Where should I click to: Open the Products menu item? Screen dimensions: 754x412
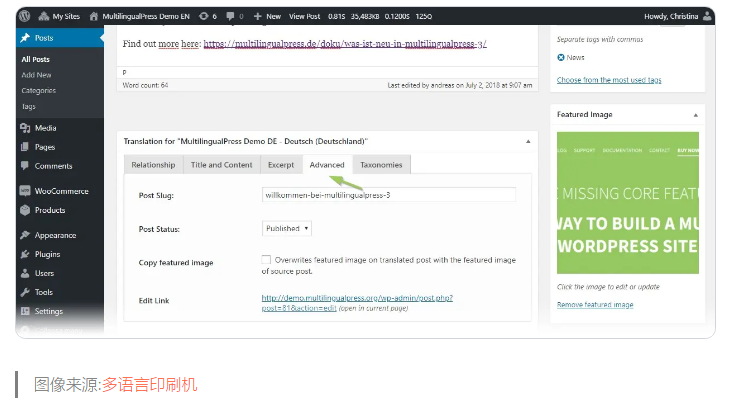point(50,210)
